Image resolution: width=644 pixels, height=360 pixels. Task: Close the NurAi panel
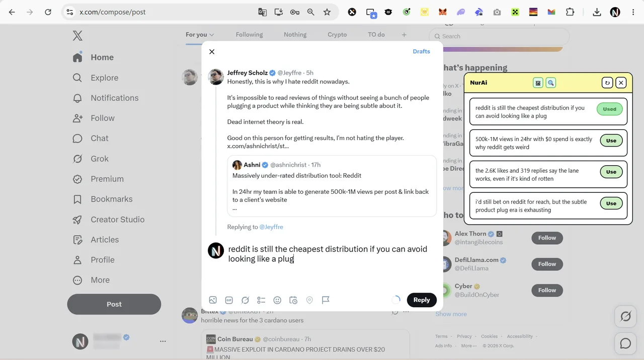(x=621, y=83)
